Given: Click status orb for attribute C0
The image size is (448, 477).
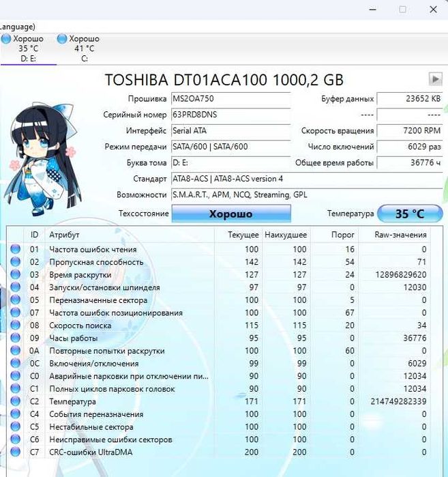Looking at the screenshot, I should tap(16, 376).
